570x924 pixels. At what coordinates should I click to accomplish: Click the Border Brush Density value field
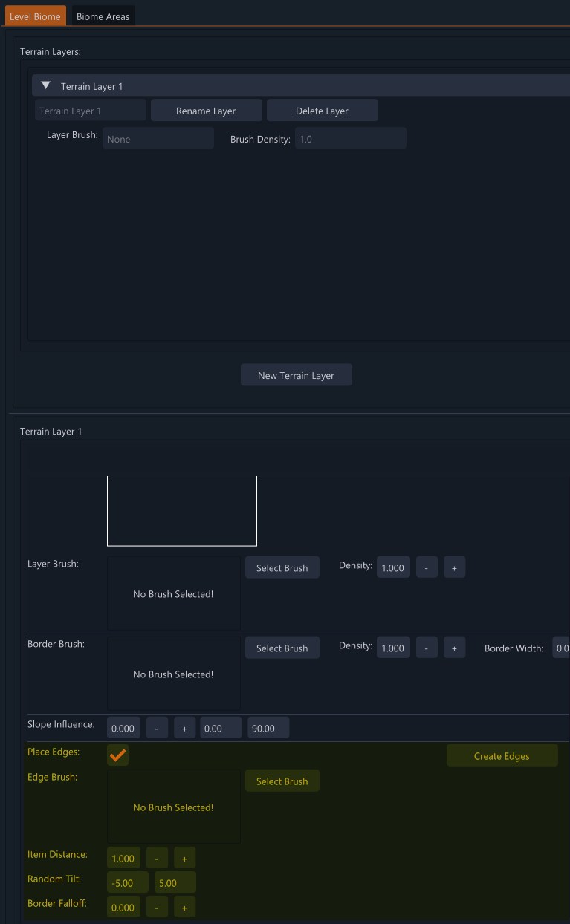point(393,648)
